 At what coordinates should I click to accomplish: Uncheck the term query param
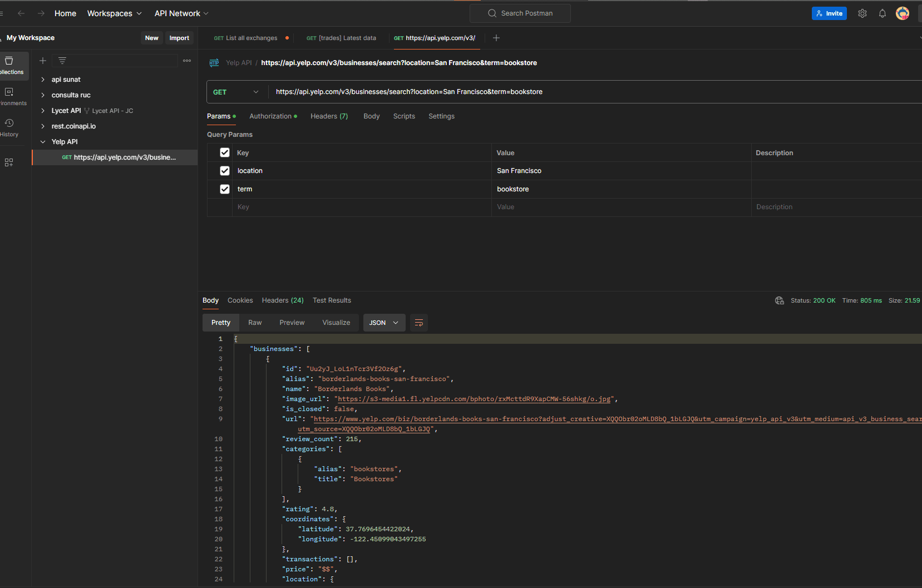tap(225, 189)
